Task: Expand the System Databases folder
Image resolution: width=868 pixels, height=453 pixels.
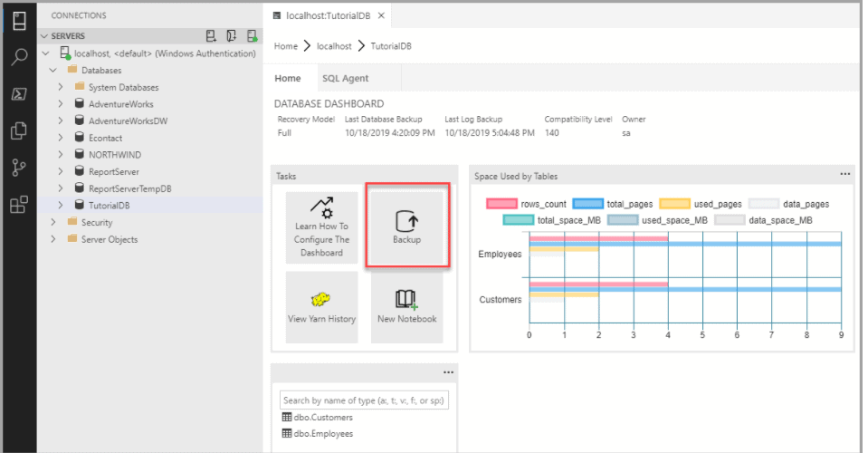Action: [61, 87]
